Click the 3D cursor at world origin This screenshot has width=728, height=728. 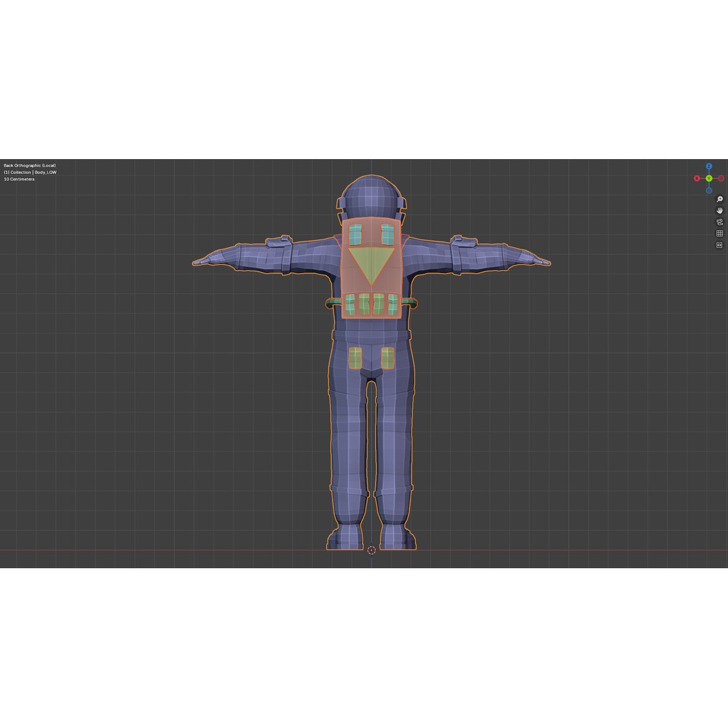372,550
